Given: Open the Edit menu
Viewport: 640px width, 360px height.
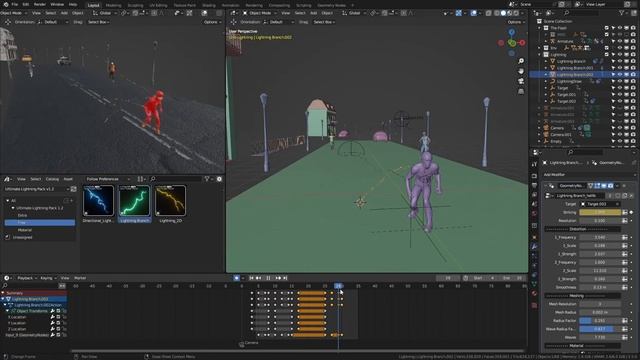Looking at the screenshot, I should [26, 4].
